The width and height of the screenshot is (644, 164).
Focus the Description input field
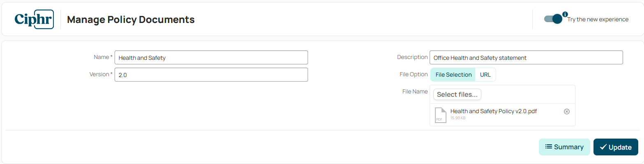tap(526, 57)
